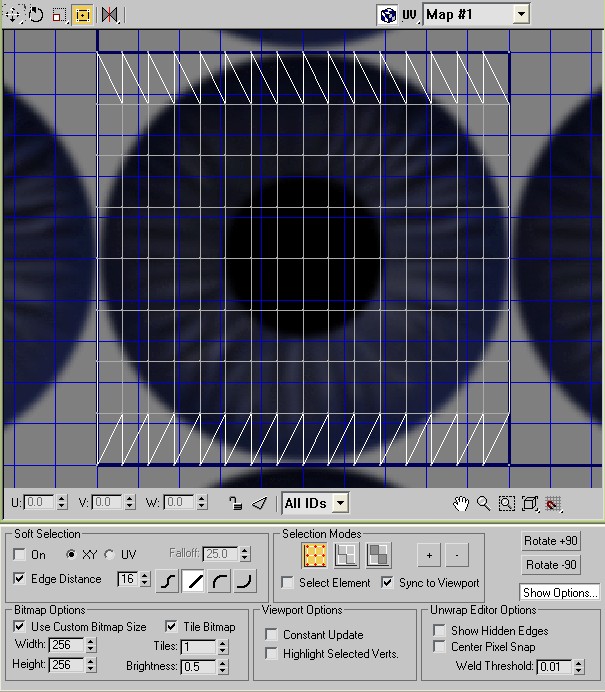605x692 pixels.
Task: Uncheck Tile Bitmap
Action: pyautogui.click(x=171, y=626)
